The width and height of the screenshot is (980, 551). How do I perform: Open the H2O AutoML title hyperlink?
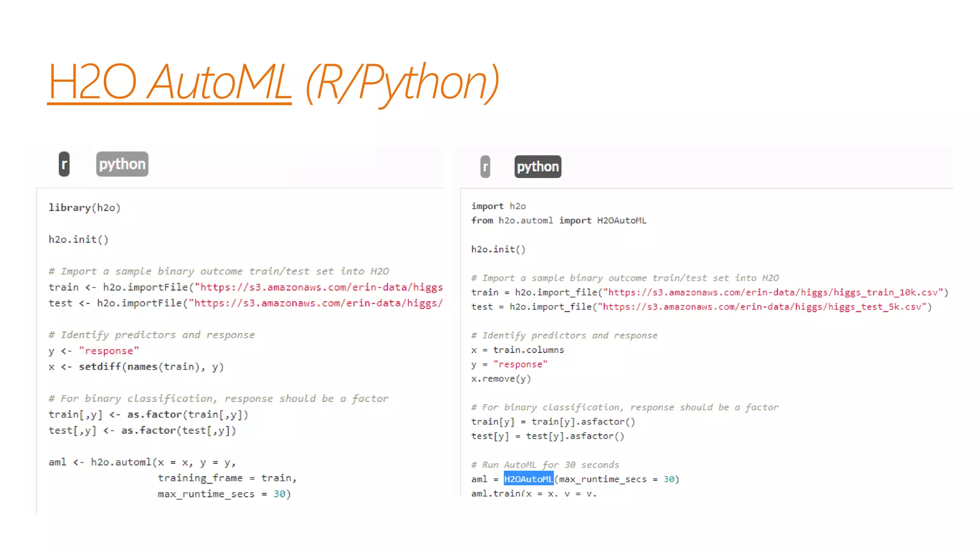point(169,82)
